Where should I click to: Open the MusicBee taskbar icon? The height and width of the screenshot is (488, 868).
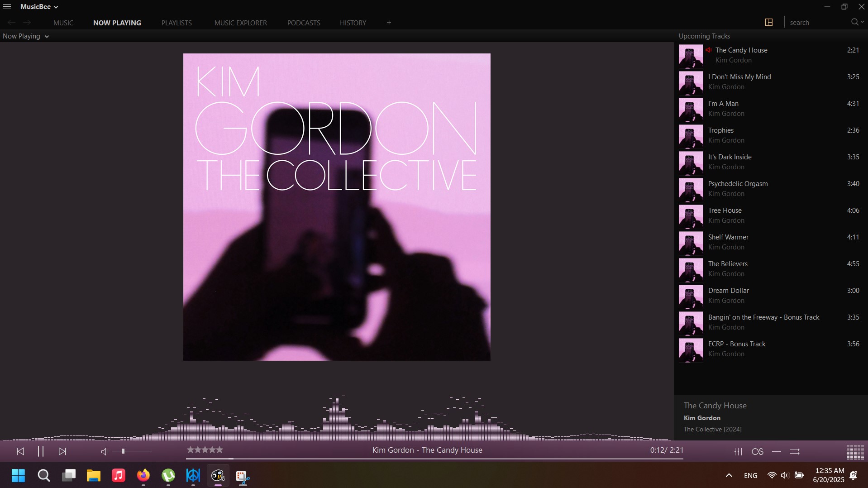click(x=218, y=476)
